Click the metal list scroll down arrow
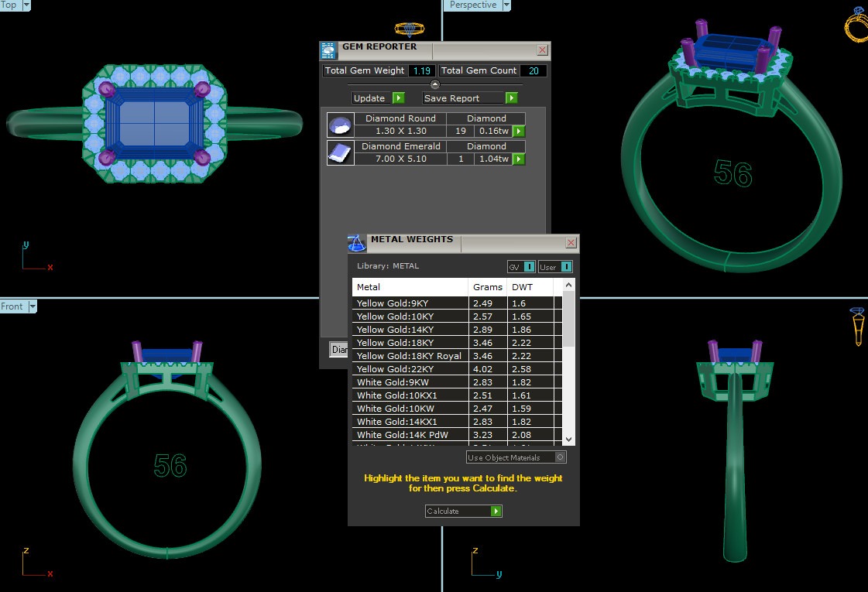This screenshot has height=592, width=868. pyautogui.click(x=569, y=439)
